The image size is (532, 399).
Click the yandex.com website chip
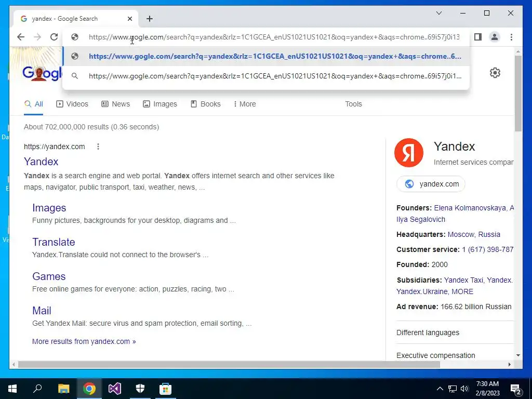[431, 184]
